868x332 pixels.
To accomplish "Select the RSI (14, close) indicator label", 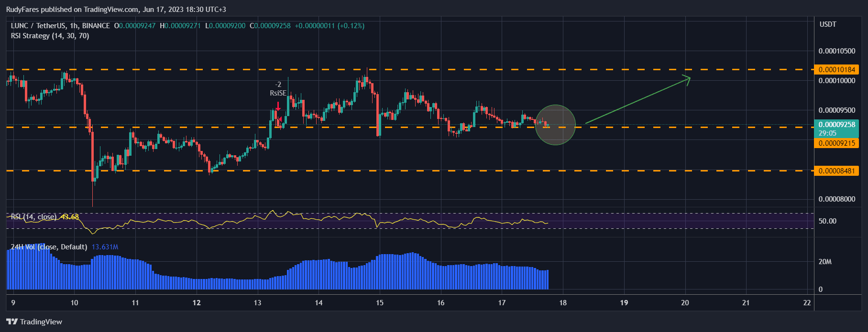I will (33, 217).
